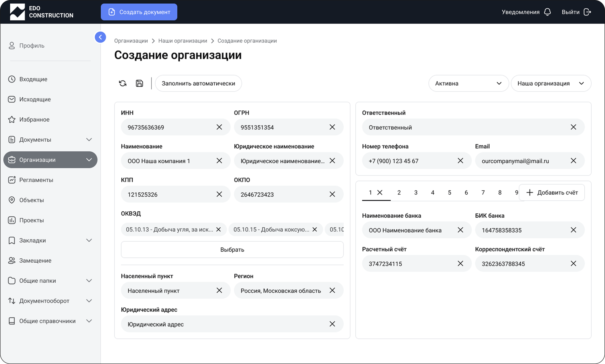Viewport: 605px width, 364px height.
Task: Expand the Общие папки menu
Action: (89, 281)
